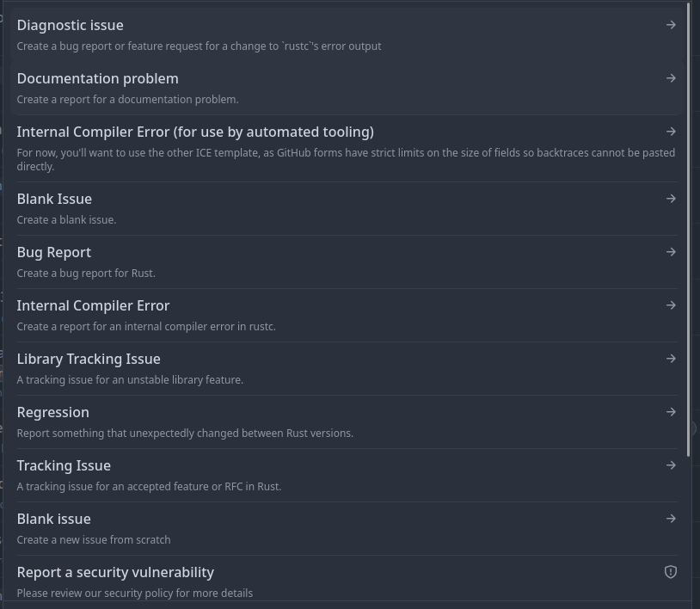Select the Regression template title
Image resolution: width=700 pixels, height=609 pixels.
click(53, 413)
